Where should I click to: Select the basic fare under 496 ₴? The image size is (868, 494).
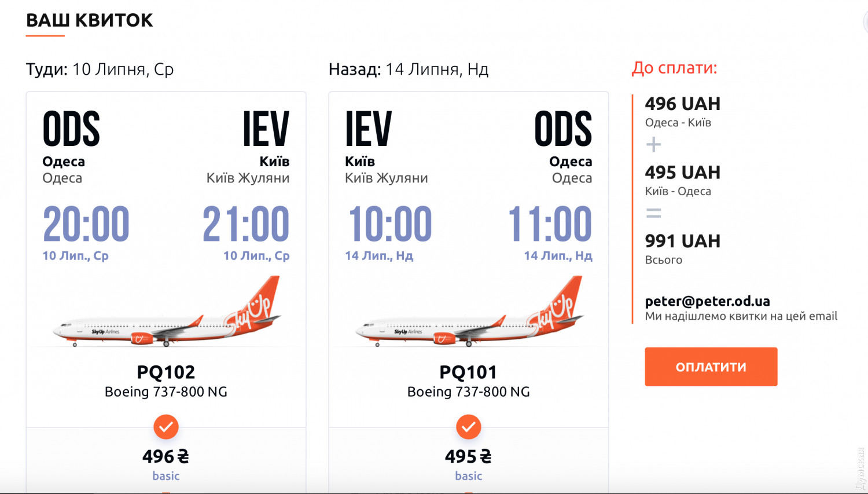(166, 476)
